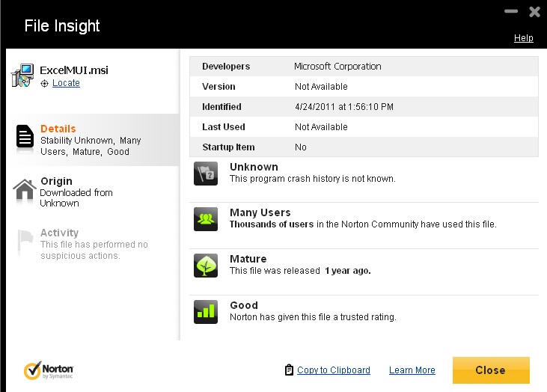Viewport: 547px width, 392px height.
Task: Switch to the Origin tab
Action: point(82,192)
